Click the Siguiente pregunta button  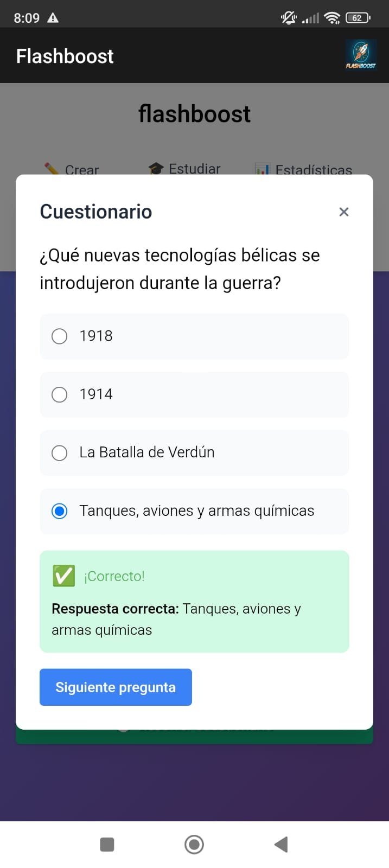point(116,687)
